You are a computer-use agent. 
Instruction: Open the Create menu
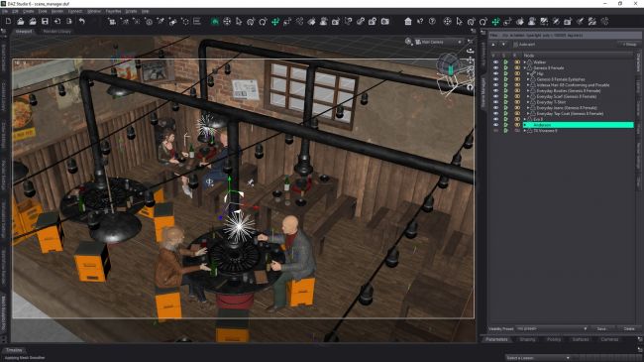pyautogui.click(x=28, y=11)
